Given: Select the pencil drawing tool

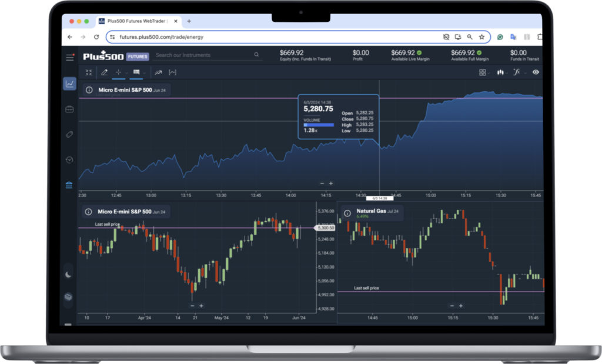Looking at the screenshot, I should click(104, 72).
